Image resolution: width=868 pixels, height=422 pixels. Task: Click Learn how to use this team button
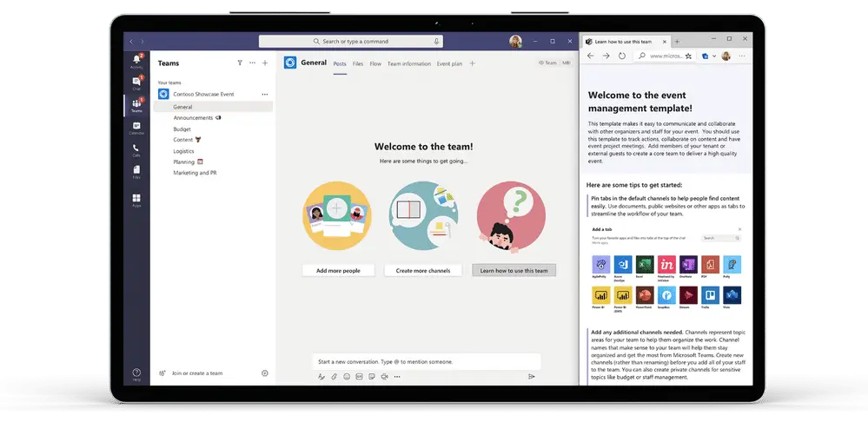pyautogui.click(x=514, y=270)
